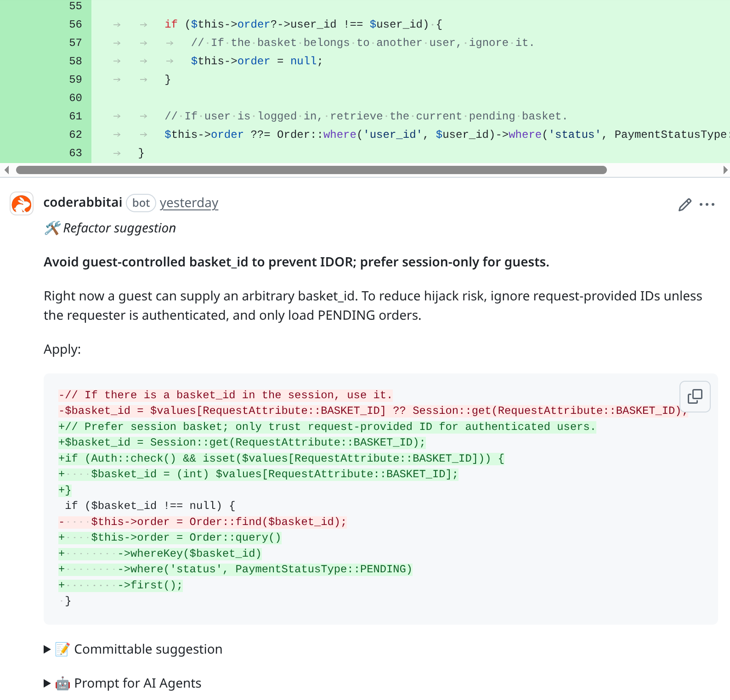Click the 'If the basket belongs to another user' comment
Image resolution: width=730 pixels, height=700 pixels.
(362, 43)
